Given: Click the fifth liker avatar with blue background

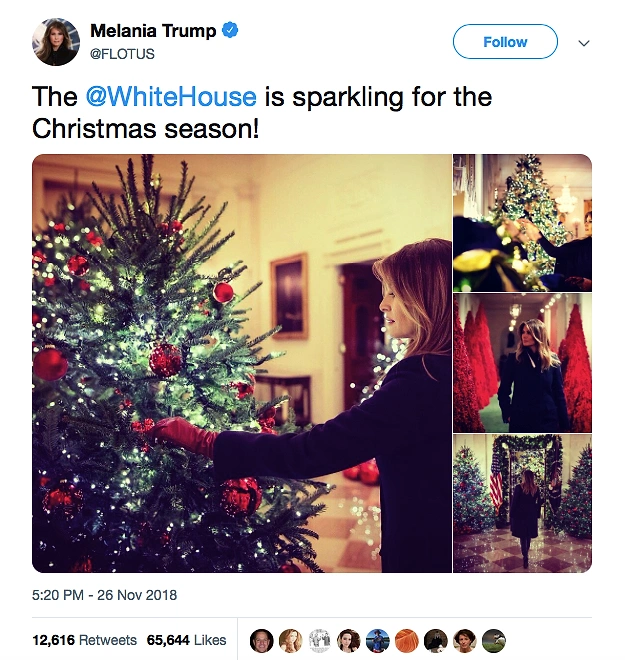Looking at the screenshot, I should coord(377,640).
